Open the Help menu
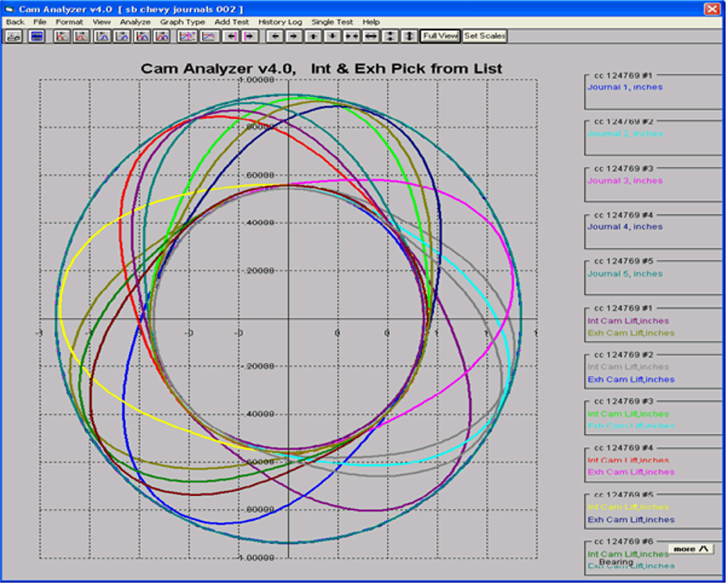728x585 pixels. point(371,22)
